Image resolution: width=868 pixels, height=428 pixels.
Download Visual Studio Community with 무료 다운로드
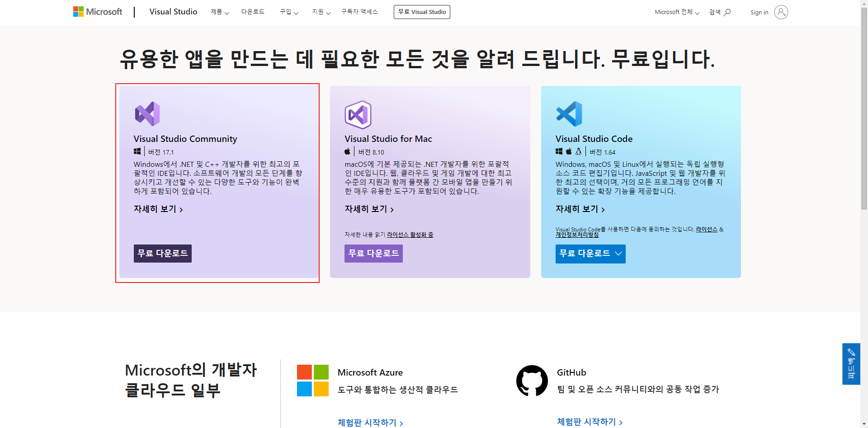(163, 254)
